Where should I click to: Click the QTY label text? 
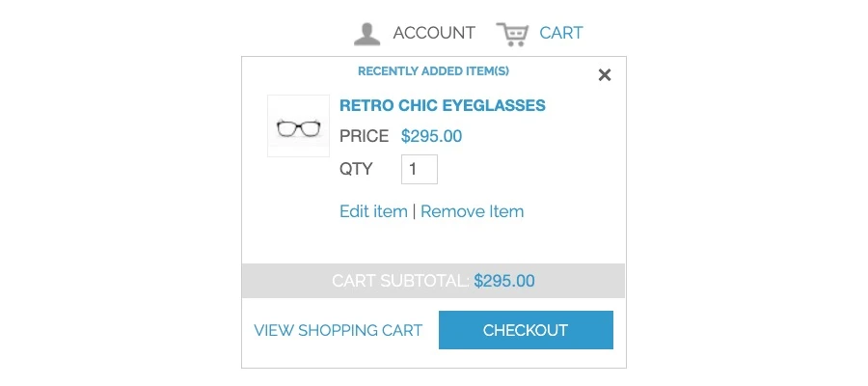click(356, 169)
